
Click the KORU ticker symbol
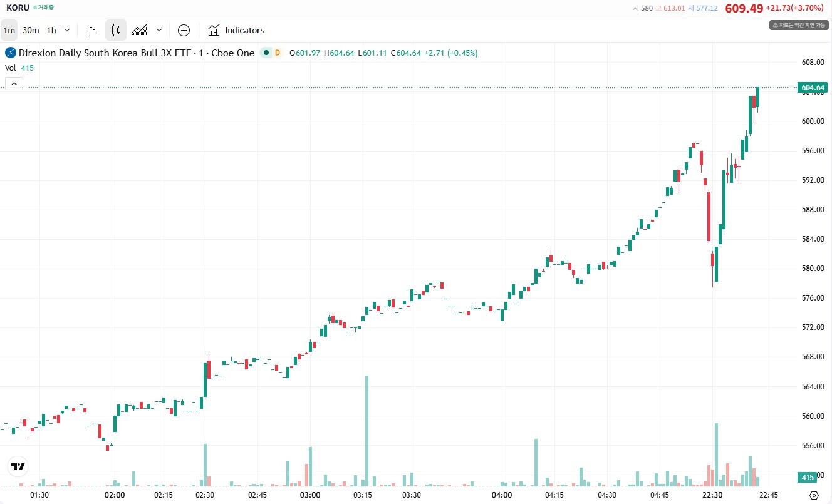pyautogui.click(x=18, y=8)
